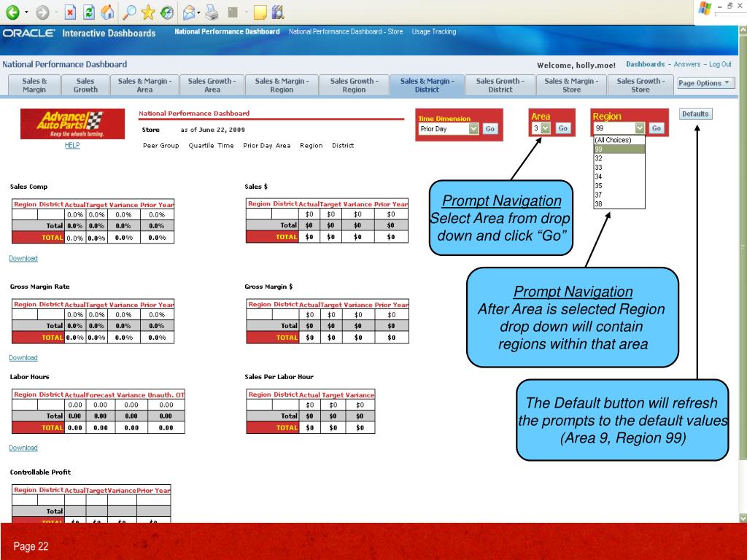The image size is (747, 560).
Task: Select region 34 in the dropdown list
Action: pyautogui.click(x=619, y=176)
